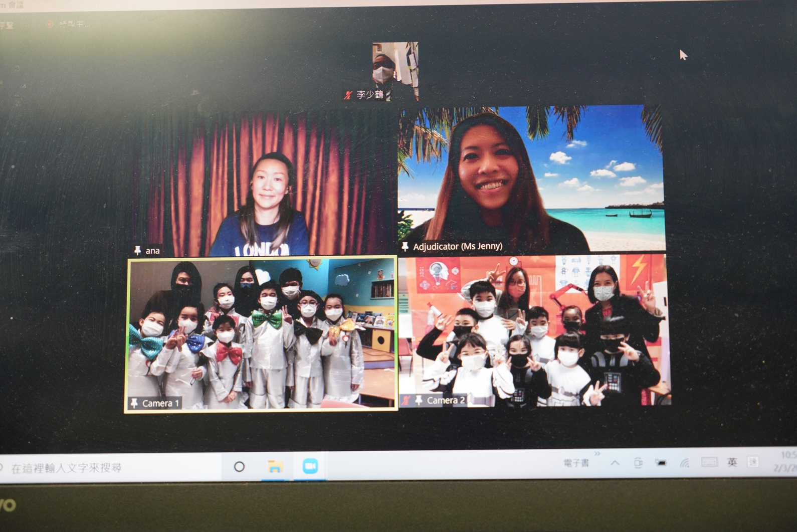Click the pin icon beside Adjudicator
The image size is (797, 532).
pos(405,246)
